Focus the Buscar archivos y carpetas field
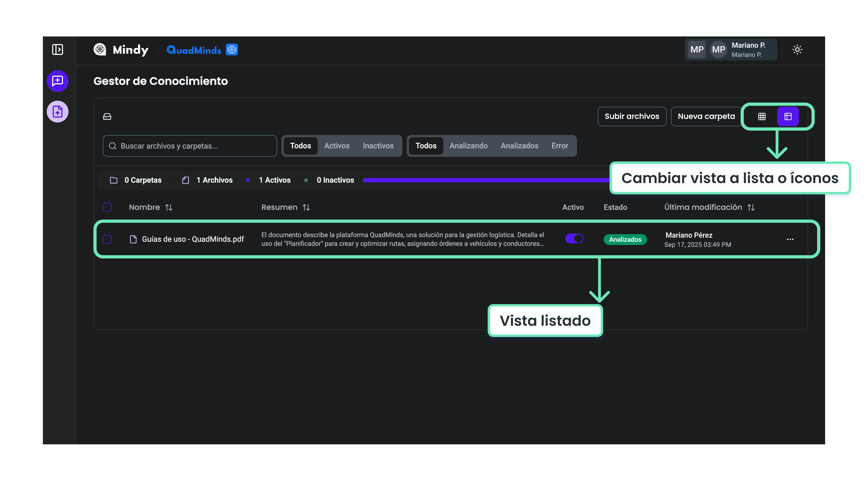This screenshot has height=480, width=868. click(x=190, y=146)
